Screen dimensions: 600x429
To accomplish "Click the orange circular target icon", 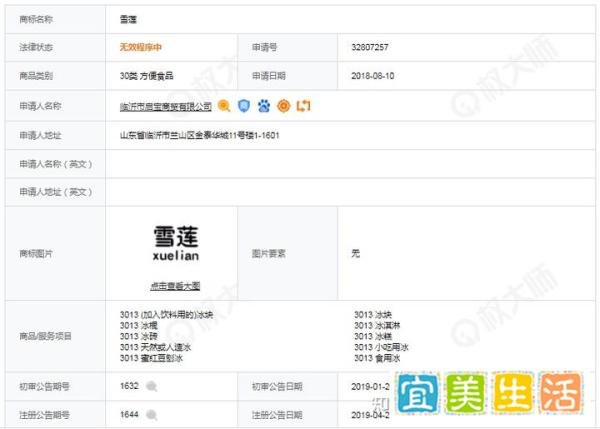I will 284,106.
